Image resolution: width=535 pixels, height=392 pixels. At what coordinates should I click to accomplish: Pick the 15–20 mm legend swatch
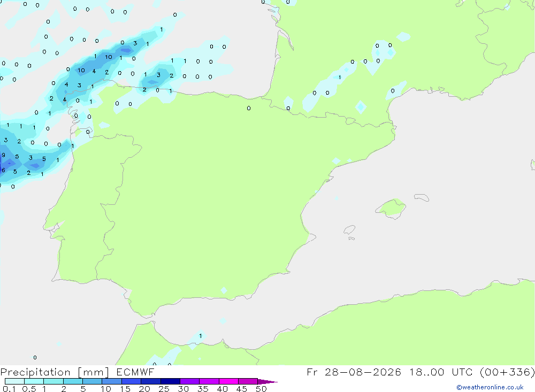(x=131, y=381)
